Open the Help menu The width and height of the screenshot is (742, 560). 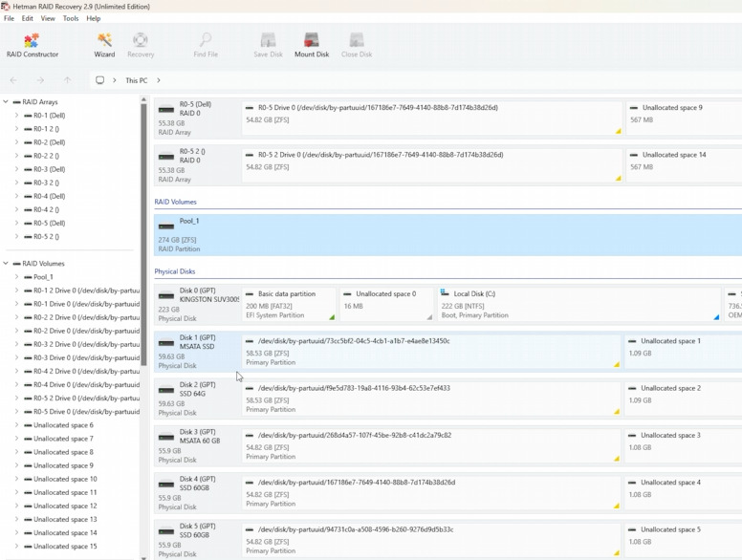click(x=93, y=18)
